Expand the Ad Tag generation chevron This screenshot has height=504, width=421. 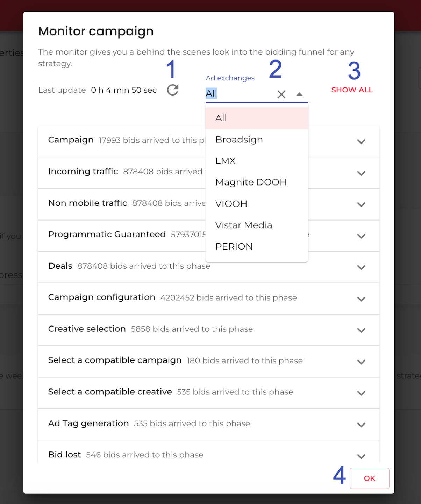361,425
